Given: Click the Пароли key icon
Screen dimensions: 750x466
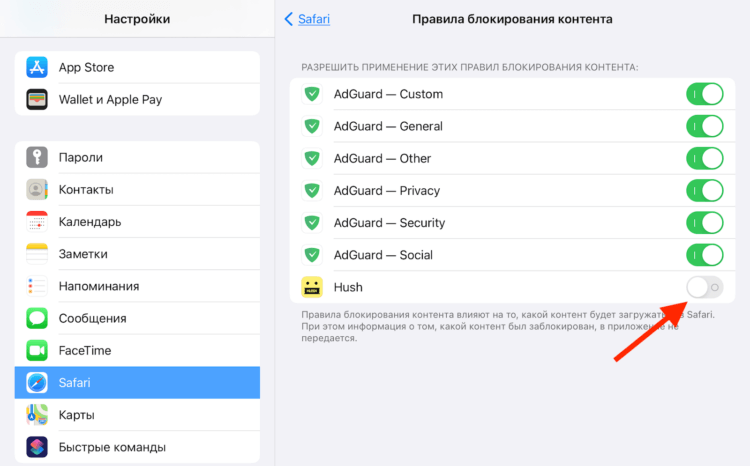Looking at the screenshot, I should pyautogui.click(x=38, y=158).
